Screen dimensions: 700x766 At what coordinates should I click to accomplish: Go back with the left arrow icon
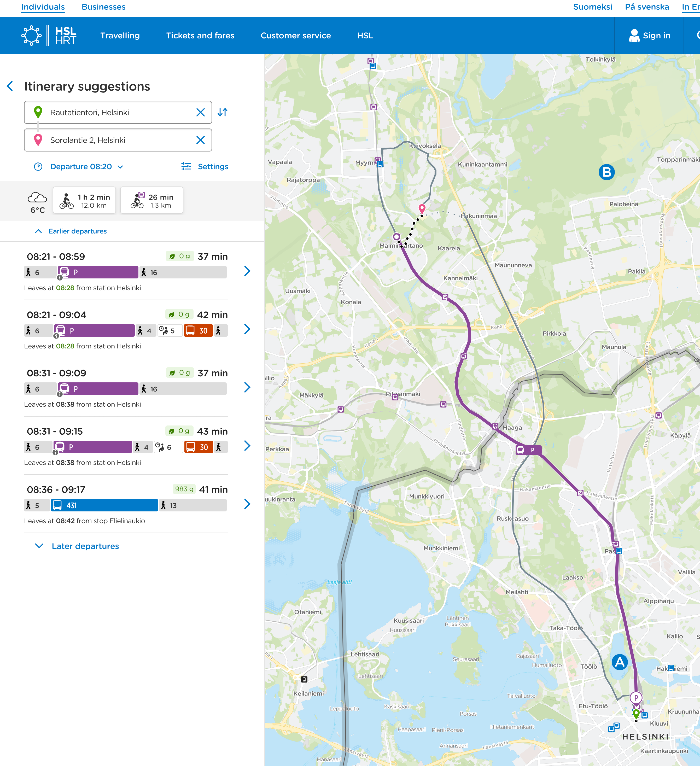tap(10, 86)
